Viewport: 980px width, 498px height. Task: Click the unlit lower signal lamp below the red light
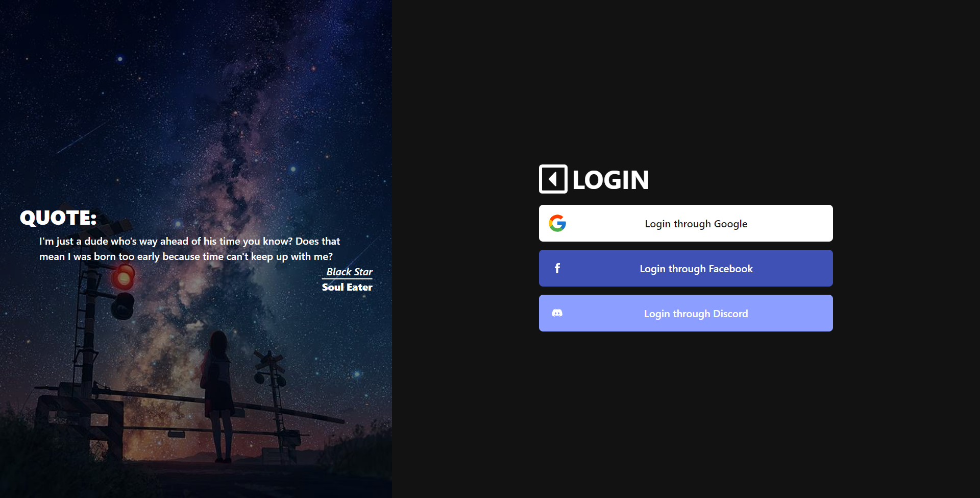123,305
